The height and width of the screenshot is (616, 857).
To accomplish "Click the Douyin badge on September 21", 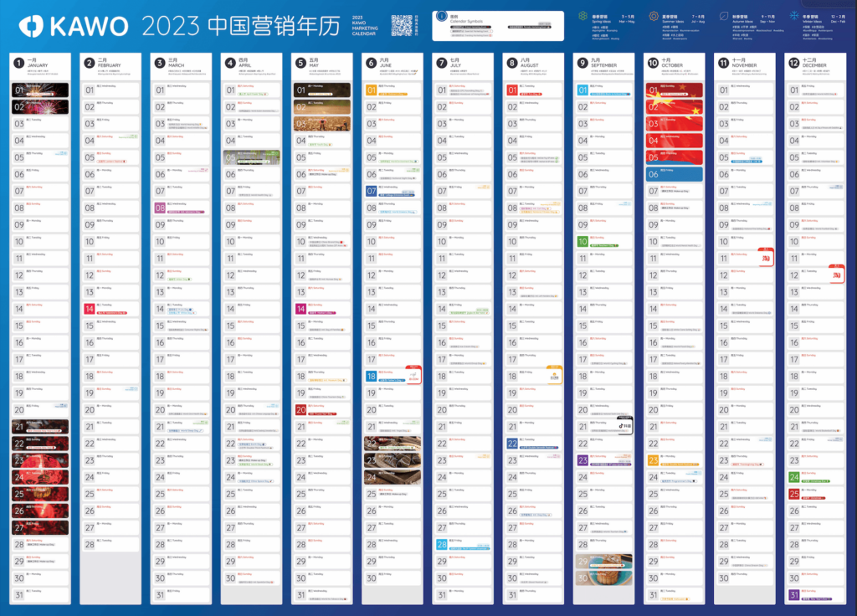I will tap(624, 425).
